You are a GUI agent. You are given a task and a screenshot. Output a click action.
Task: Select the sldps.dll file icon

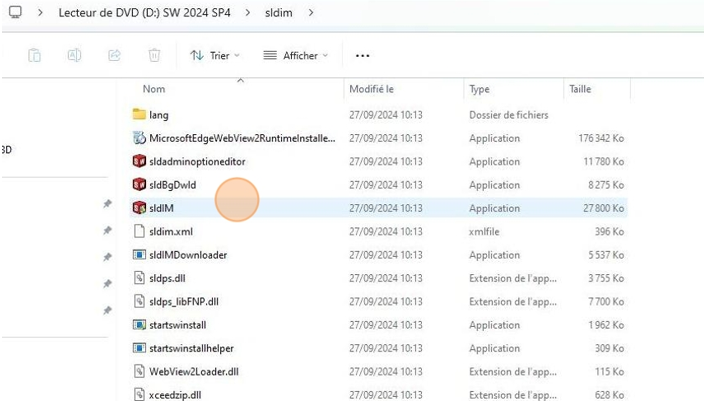click(x=139, y=278)
